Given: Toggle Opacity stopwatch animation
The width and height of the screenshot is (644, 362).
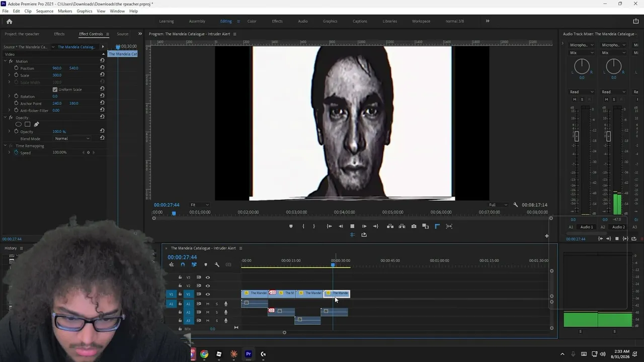Looking at the screenshot, I should [16, 131].
